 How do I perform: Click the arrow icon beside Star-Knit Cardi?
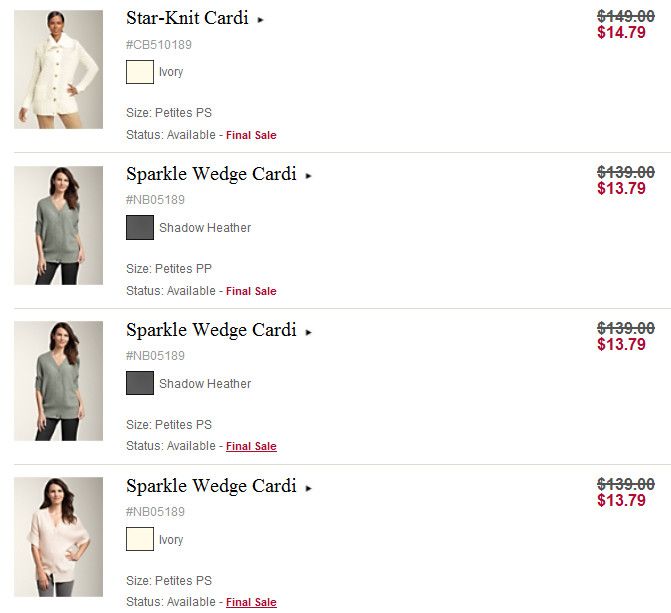[x=261, y=20]
